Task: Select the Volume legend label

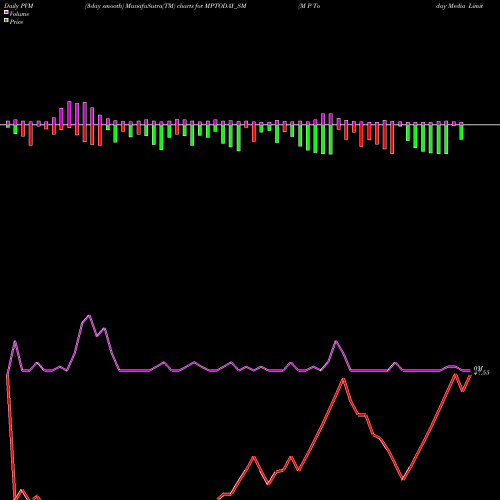Action: (x=19, y=14)
